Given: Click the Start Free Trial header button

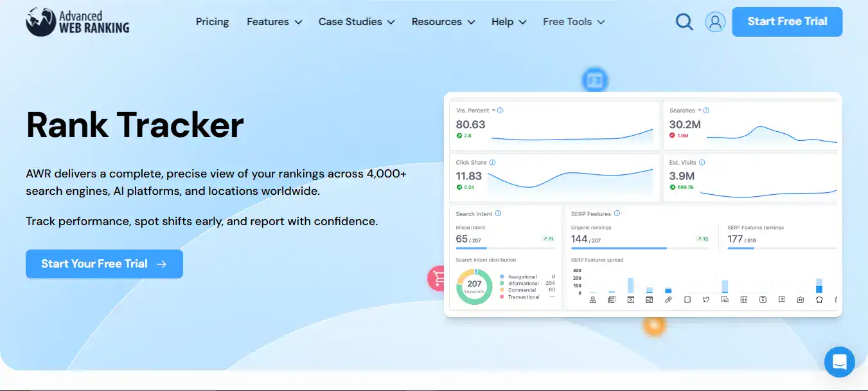Looking at the screenshot, I should [787, 21].
